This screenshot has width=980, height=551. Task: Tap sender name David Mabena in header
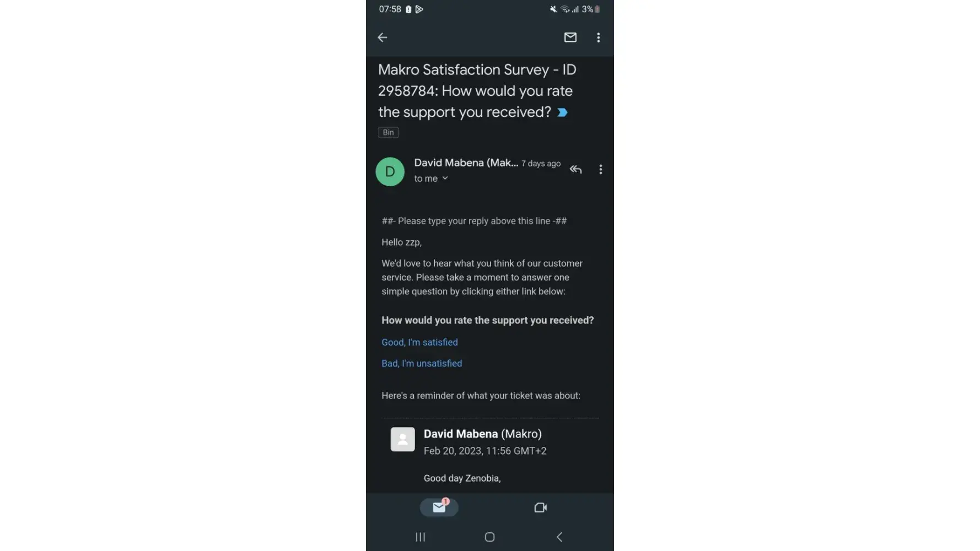[466, 163]
